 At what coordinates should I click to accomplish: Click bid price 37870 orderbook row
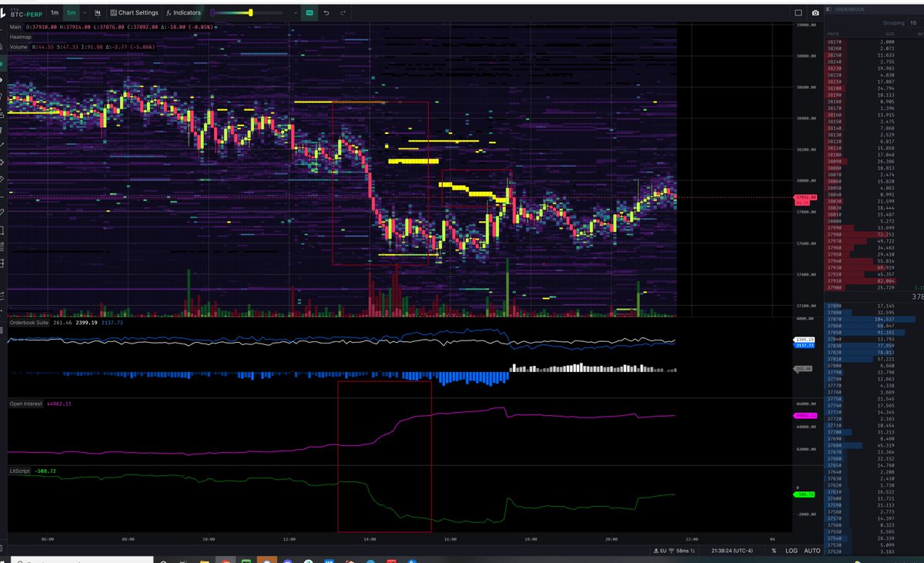click(874, 319)
